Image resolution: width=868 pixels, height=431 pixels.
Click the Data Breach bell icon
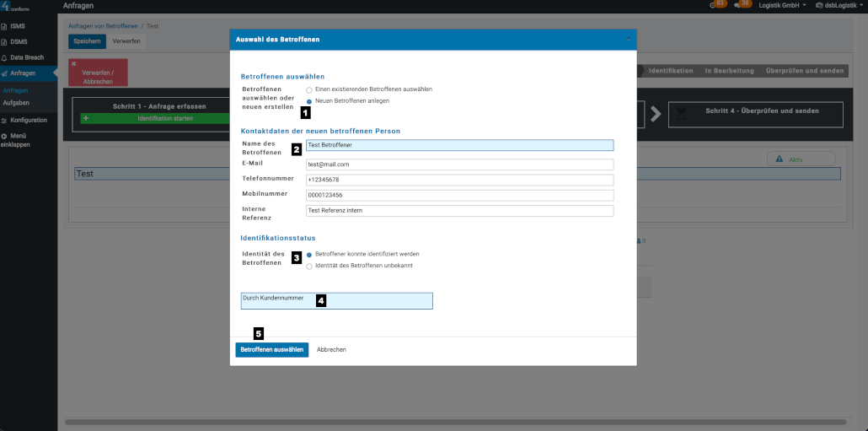click(4, 57)
